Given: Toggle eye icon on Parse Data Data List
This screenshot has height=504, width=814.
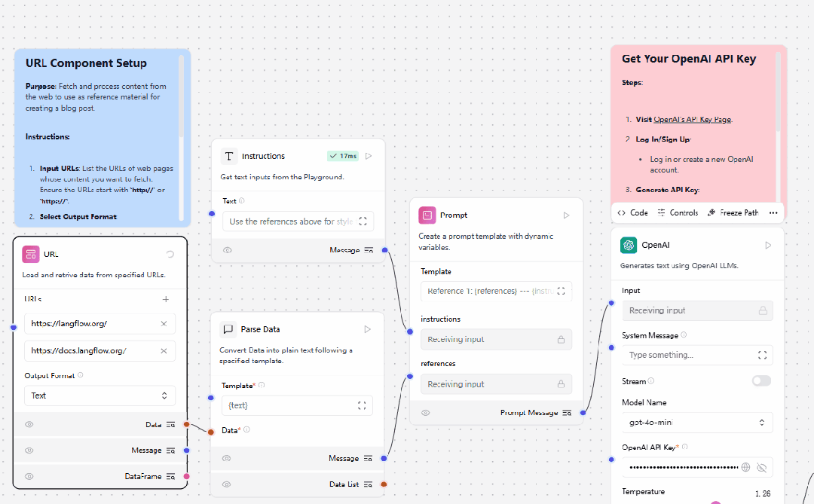Looking at the screenshot, I should (226, 484).
